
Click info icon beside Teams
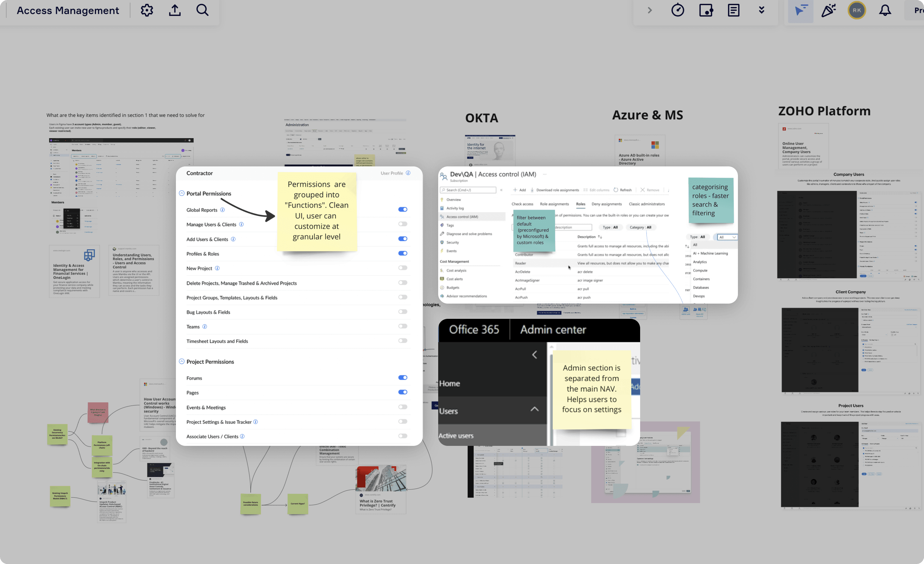point(205,326)
